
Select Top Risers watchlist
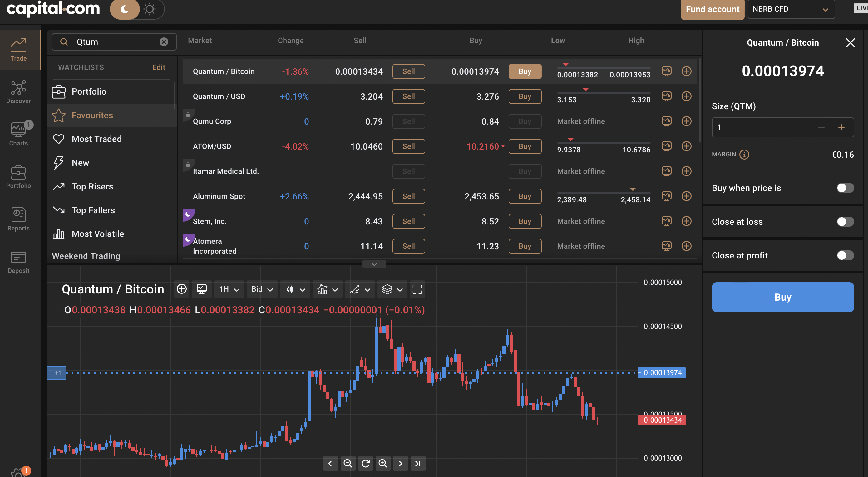pyautogui.click(x=111, y=186)
